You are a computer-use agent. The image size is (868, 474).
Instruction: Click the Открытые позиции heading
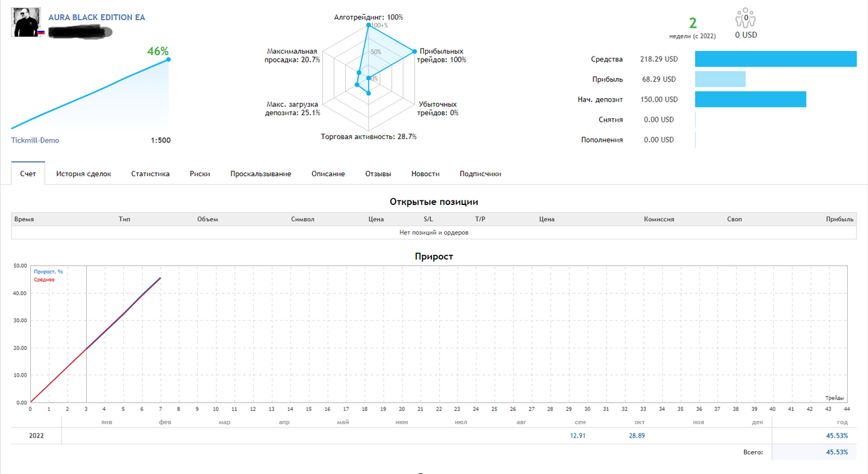coord(434,202)
